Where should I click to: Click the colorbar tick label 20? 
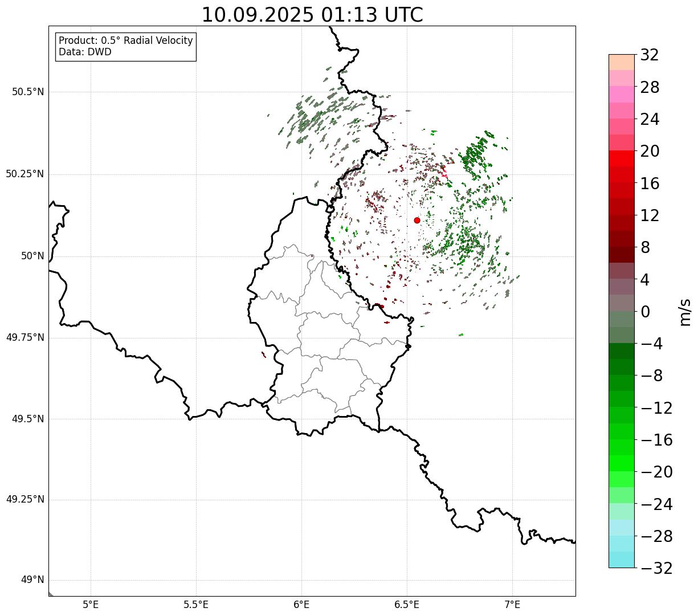tap(650, 151)
